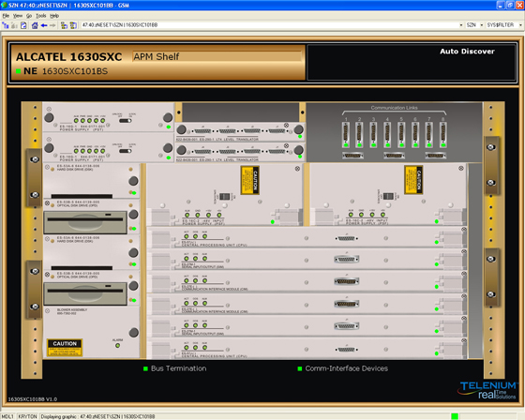The height and width of the screenshot is (420, 525).
Task: Open the Go menu
Action: coord(29,16)
